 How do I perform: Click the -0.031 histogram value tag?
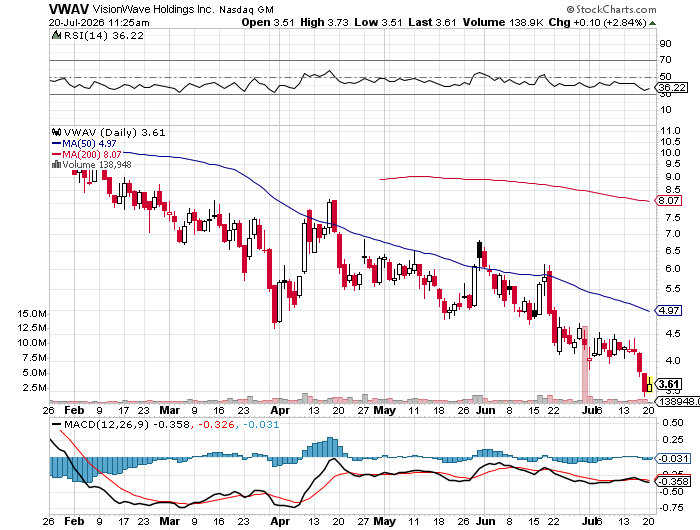coord(673,458)
